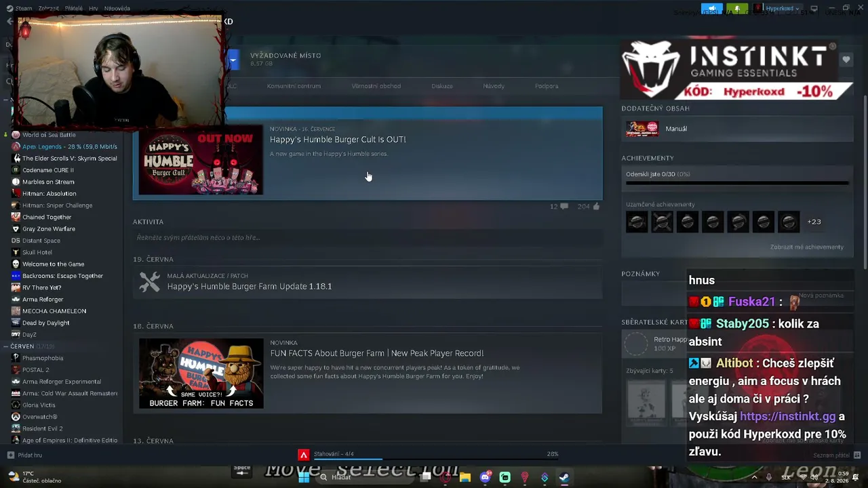
Task: Go to the Komunitní centrum tab
Action: [294, 86]
